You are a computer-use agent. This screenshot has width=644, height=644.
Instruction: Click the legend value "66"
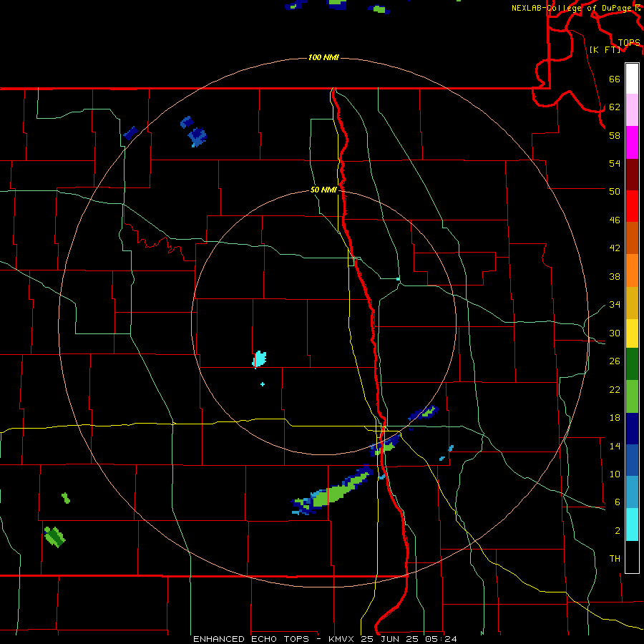(615, 79)
